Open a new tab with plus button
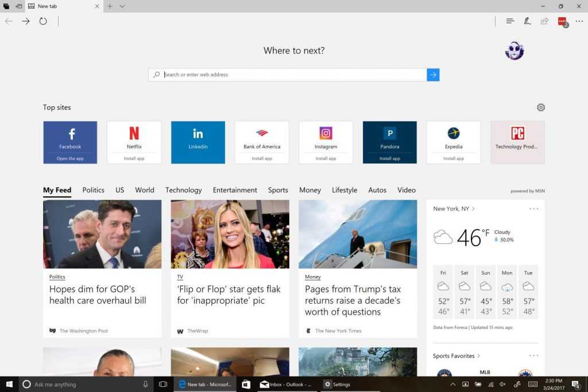The width and height of the screenshot is (588, 392). click(110, 6)
